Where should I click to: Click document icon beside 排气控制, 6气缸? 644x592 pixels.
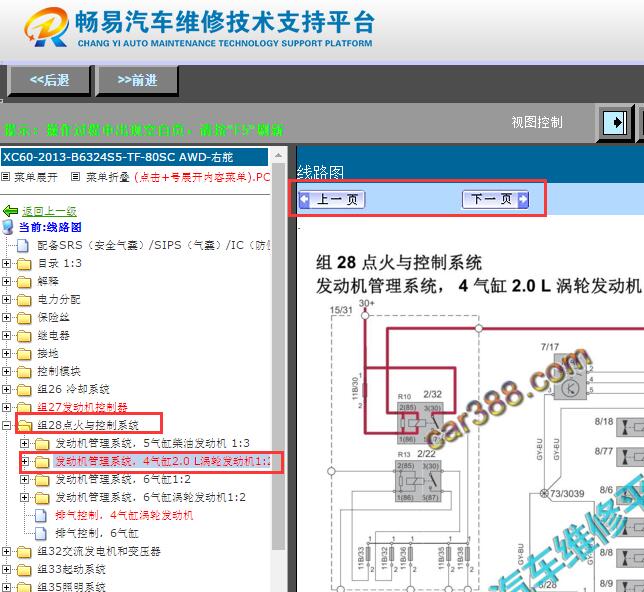41,533
